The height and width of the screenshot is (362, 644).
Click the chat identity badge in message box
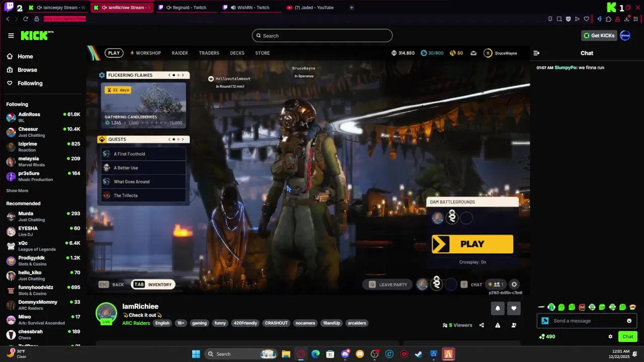tap(545, 321)
